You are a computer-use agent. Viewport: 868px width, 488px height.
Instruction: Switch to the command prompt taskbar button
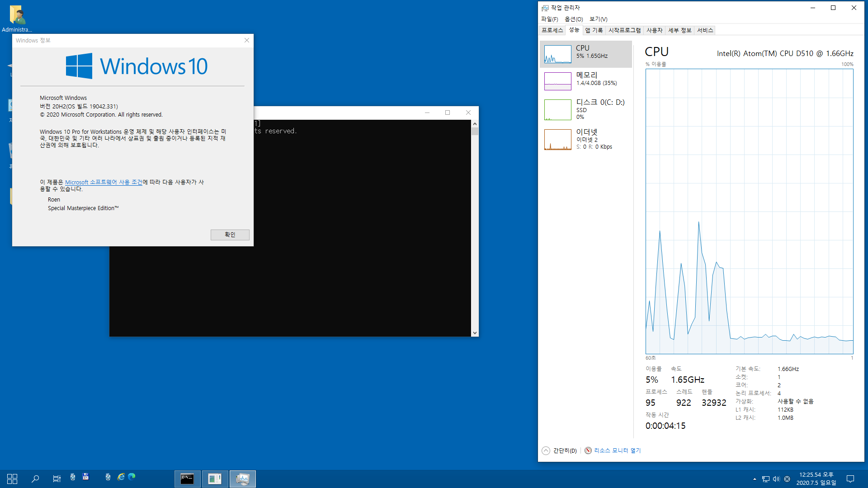(x=187, y=479)
